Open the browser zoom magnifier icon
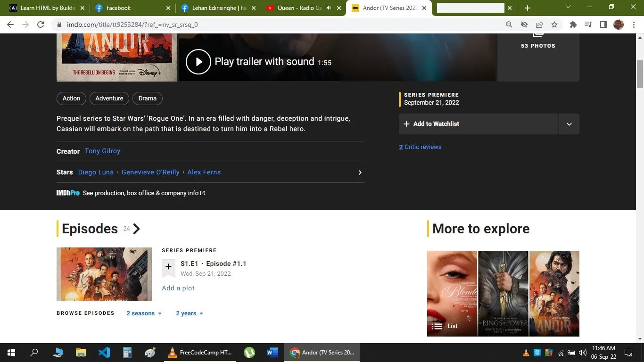 pos(509,25)
